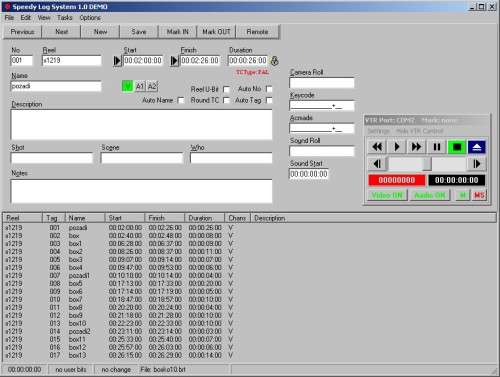This screenshot has height=377, width=500.
Task: Click the Mark IN button
Action: pyautogui.click(x=178, y=32)
